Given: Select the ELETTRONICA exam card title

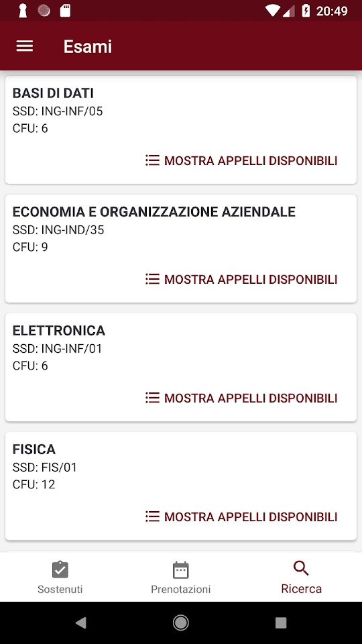Looking at the screenshot, I should coord(59,331).
